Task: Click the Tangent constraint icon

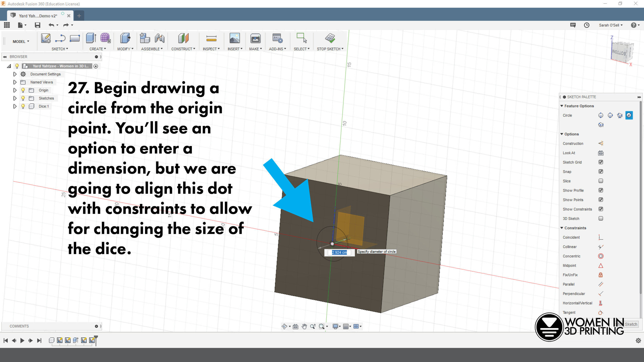Action: (600, 312)
